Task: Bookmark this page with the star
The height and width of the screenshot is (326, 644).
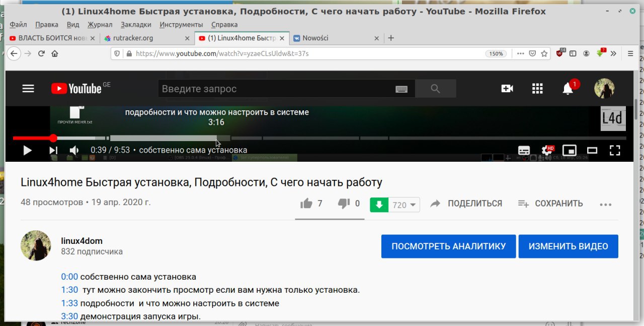Action: coord(544,53)
